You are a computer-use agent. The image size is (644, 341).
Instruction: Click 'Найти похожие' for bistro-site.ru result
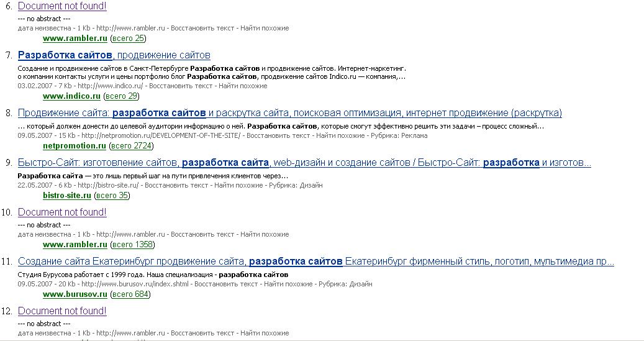pyautogui.click(x=238, y=185)
